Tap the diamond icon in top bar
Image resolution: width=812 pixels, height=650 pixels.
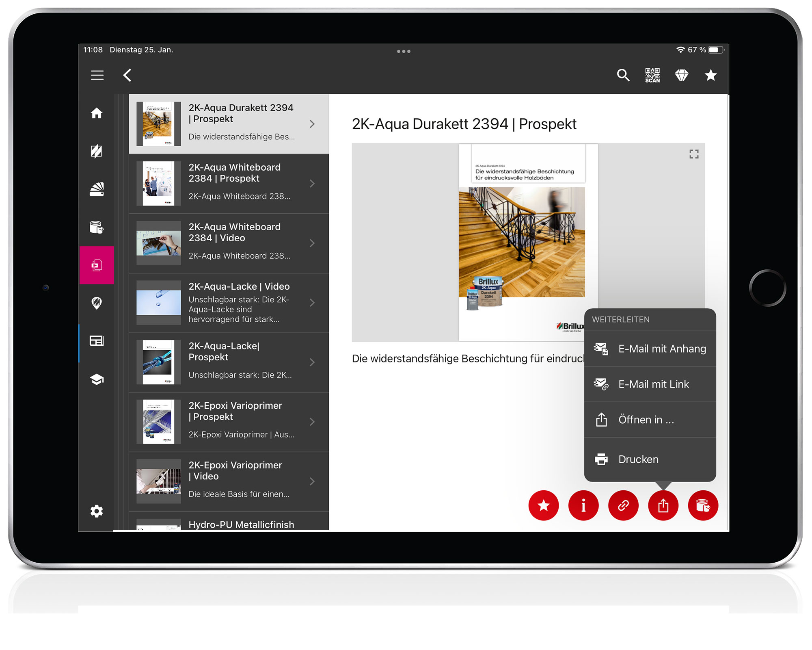coord(682,75)
